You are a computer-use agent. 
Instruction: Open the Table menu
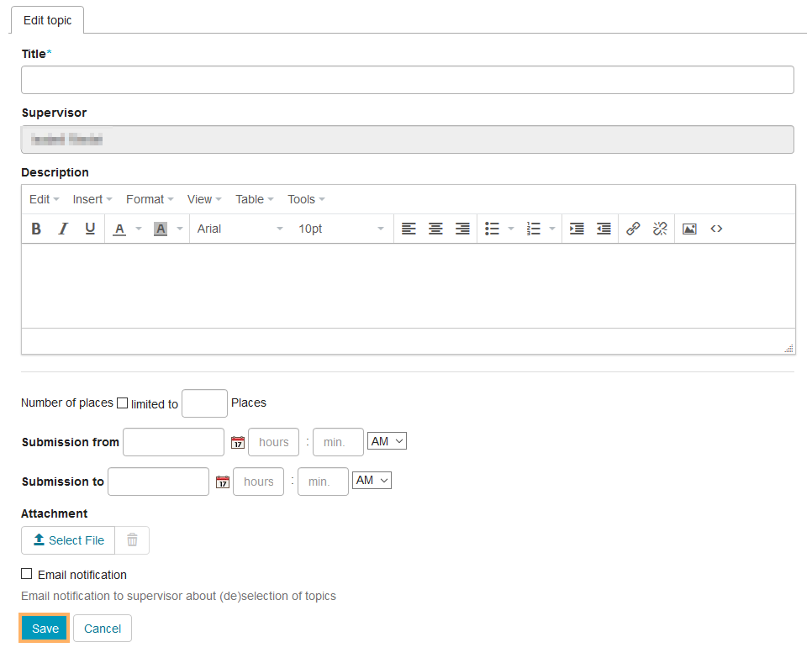tap(254, 199)
